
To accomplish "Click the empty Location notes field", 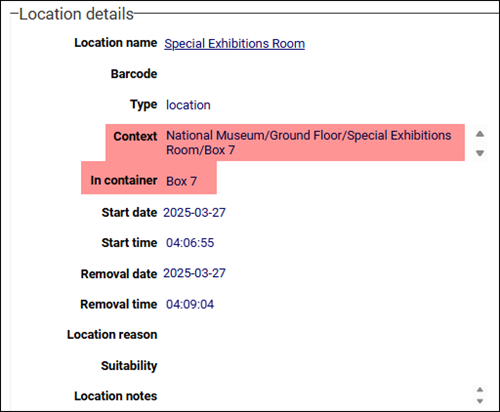I will point(318,396).
